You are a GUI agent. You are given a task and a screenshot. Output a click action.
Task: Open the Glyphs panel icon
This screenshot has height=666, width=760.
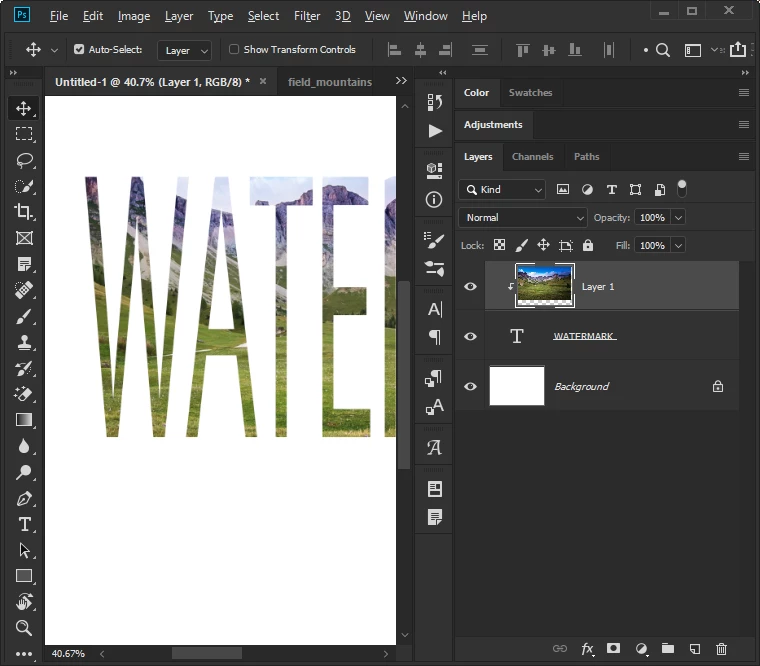(434, 447)
